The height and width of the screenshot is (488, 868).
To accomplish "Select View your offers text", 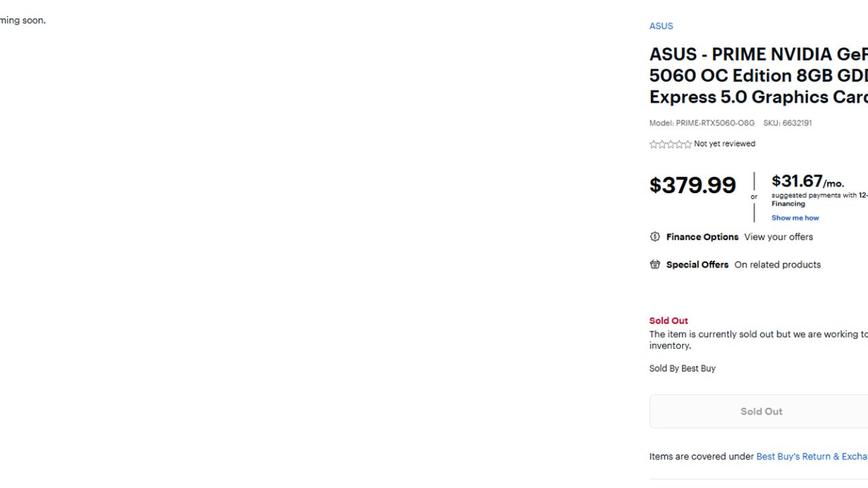I will (x=778, y=237).
